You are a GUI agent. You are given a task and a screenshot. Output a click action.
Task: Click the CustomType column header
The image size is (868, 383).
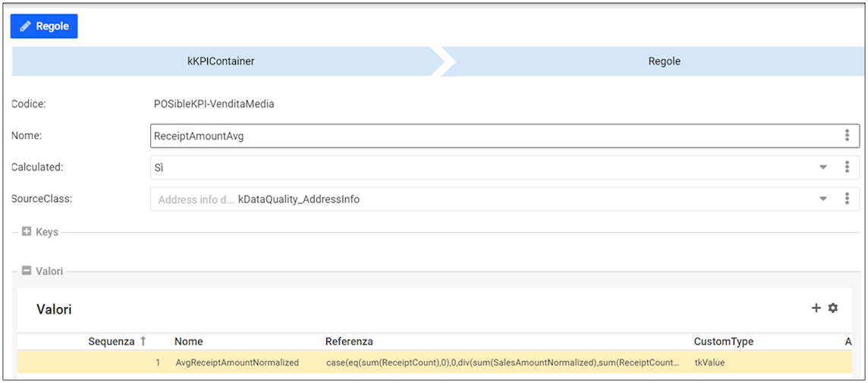tap(723, 341)
